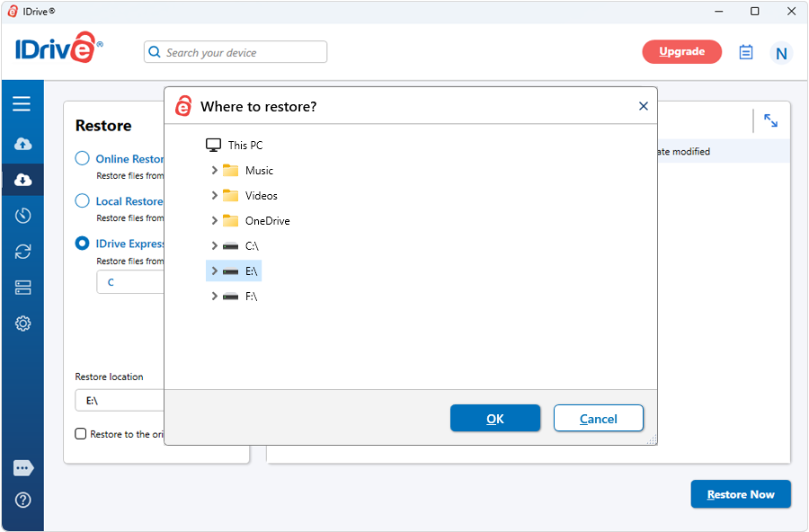
Task: Select the Videos folder label
Action: point(261,196)
